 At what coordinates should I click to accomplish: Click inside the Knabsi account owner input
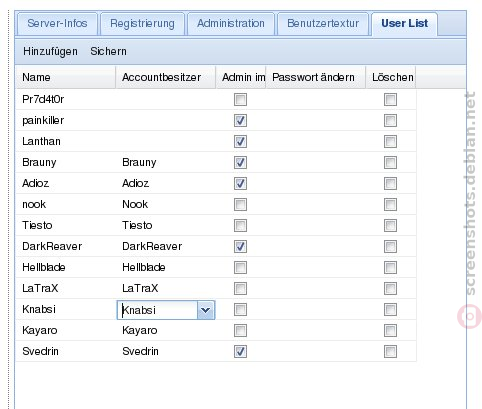click(157, 310)
